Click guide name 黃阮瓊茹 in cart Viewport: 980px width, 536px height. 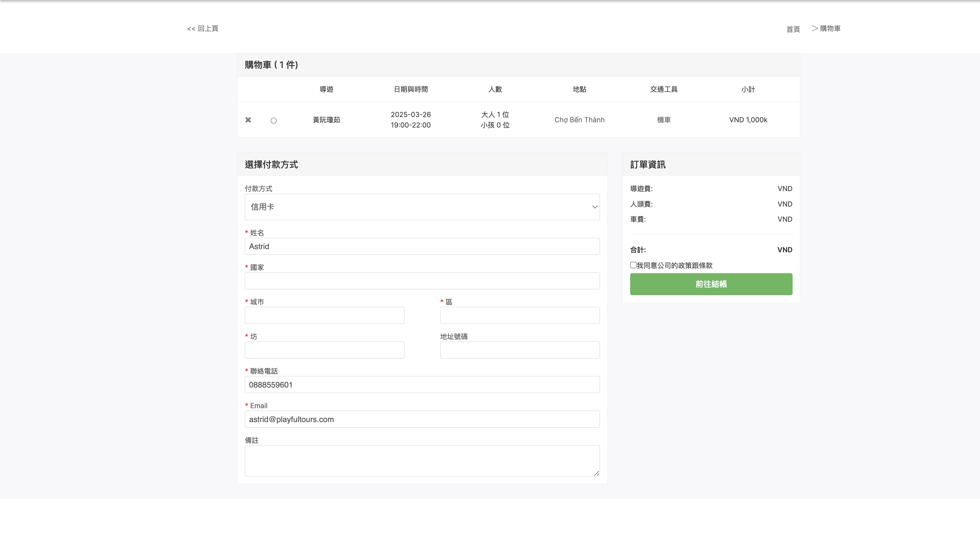[326, 120]
